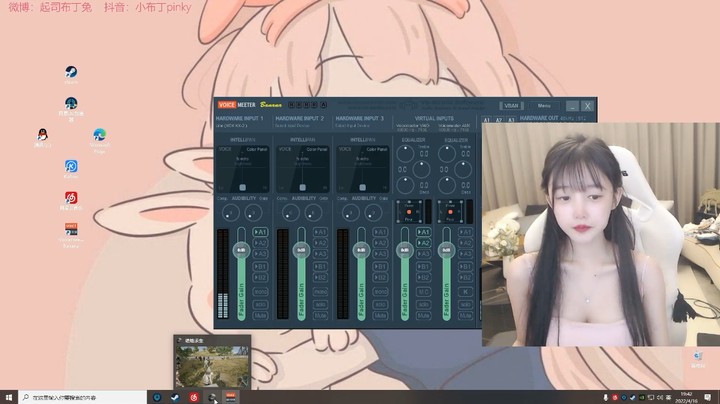Toggle A2 routing on first virtual input
Screen dimensions: 720x404
point(423,243)
